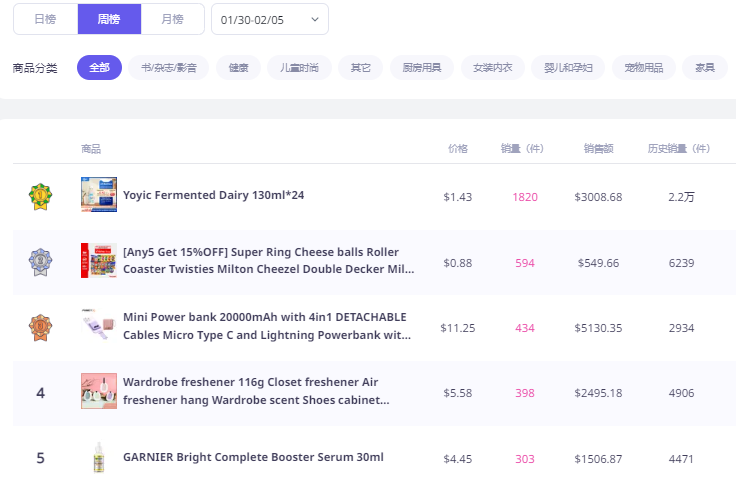This screenshot has height=487, width=736.
Task: Filter by 健康 category
Action: coord(238,68)
